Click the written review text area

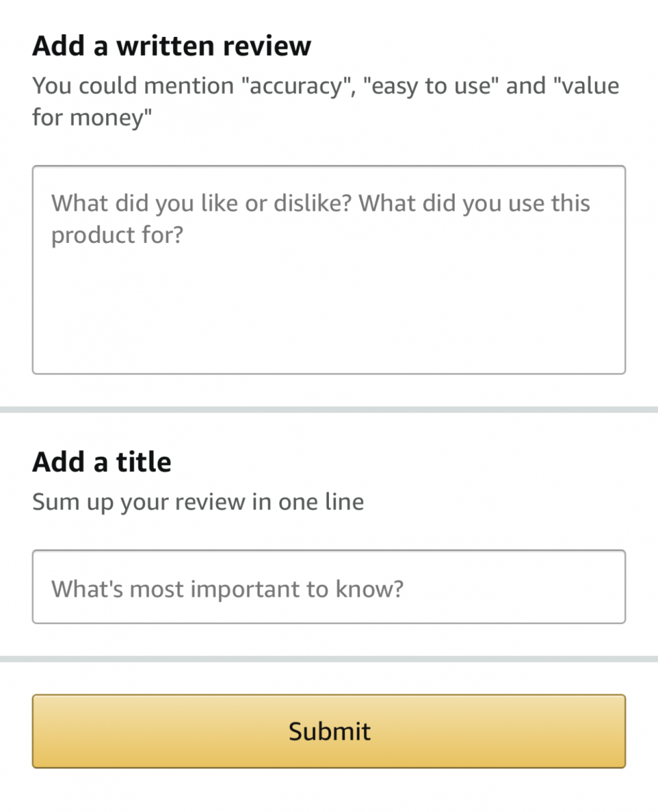point(329,270)
